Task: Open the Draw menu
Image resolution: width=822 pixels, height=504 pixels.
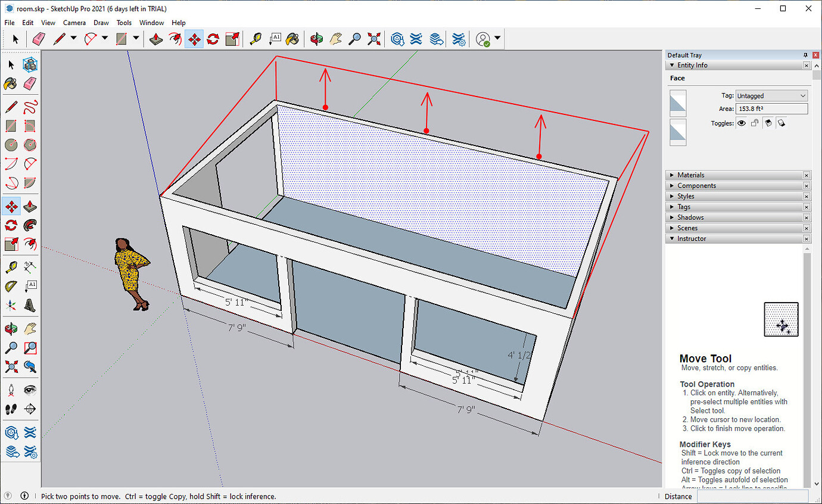Action: coord(101,23)
